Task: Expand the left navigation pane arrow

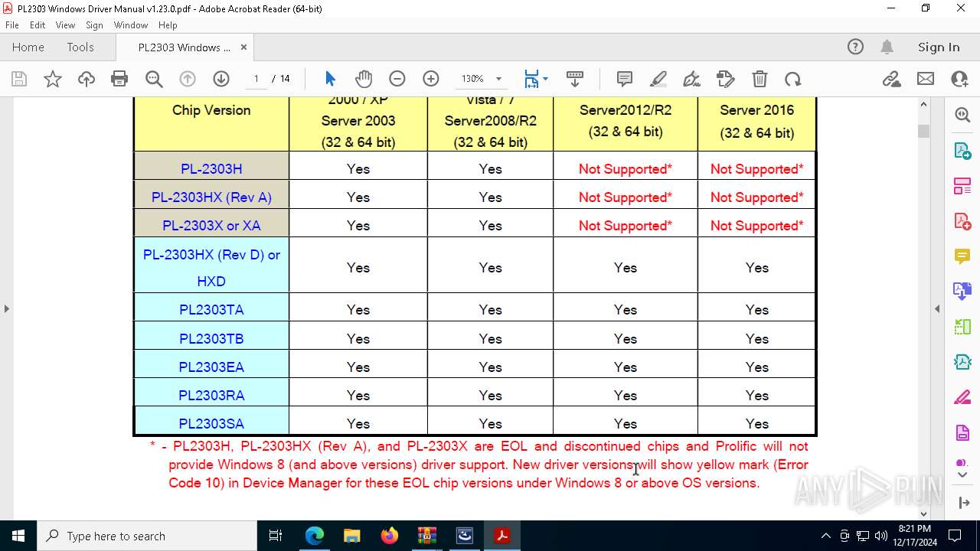Action: point(6,308)
